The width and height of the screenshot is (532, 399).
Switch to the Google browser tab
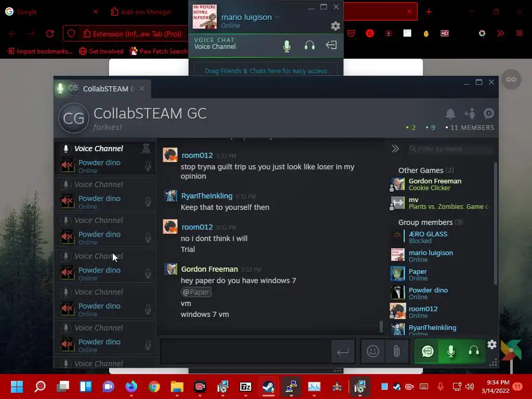pyautogui.click(x=51, y=11)
